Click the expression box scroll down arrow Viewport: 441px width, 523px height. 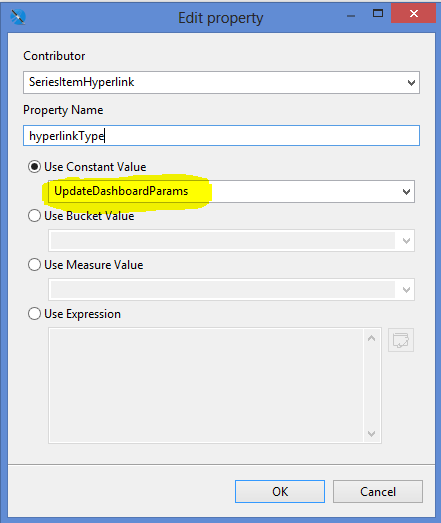point(371,433)
